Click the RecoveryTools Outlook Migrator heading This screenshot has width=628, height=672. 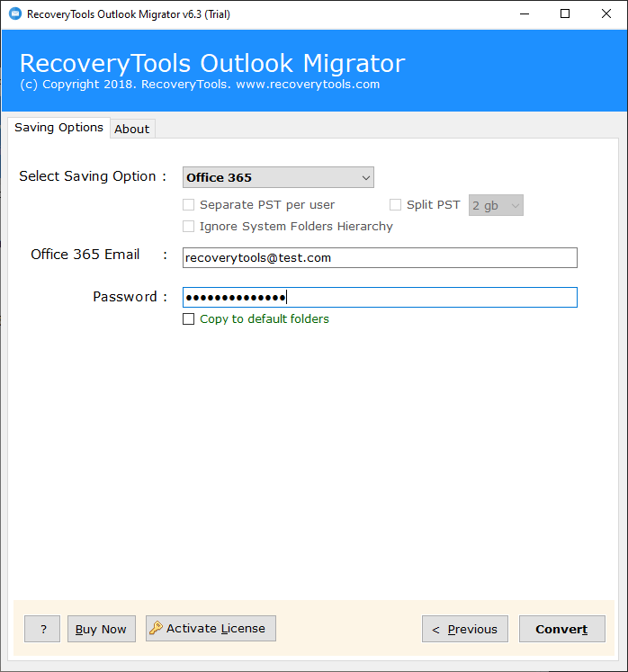tap(212, 64)
